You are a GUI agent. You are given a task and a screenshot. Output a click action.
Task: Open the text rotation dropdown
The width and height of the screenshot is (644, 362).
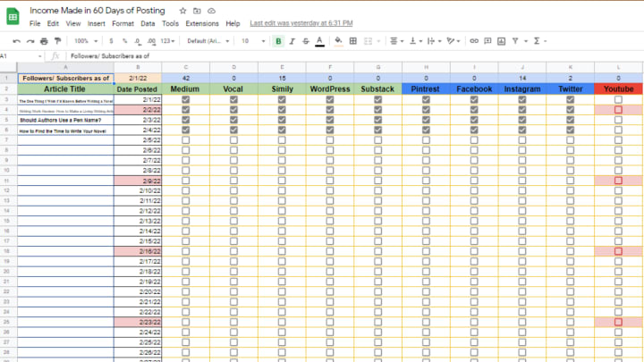pos(453,41)
